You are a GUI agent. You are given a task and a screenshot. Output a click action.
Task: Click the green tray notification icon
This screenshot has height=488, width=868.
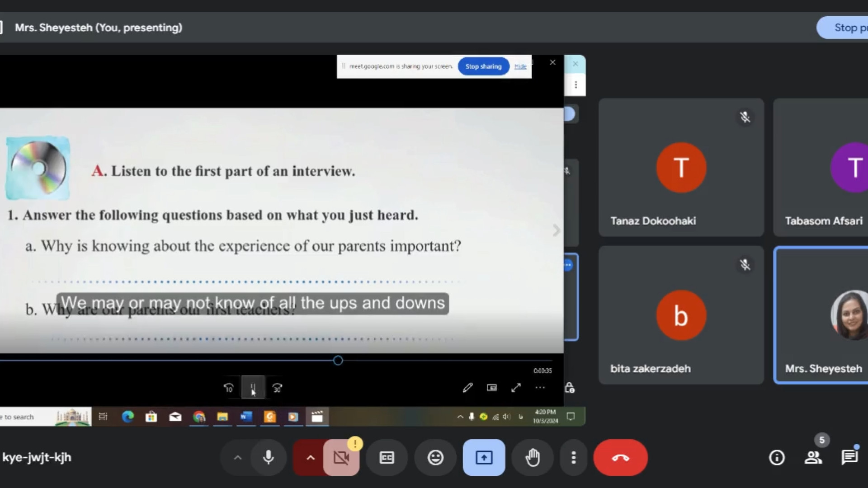[x=483, y=417]
